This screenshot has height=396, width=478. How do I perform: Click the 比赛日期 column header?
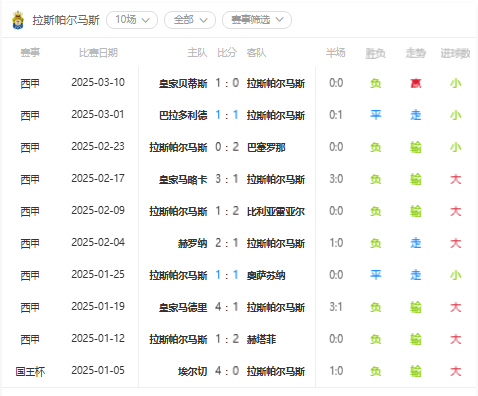coord(98,53)
